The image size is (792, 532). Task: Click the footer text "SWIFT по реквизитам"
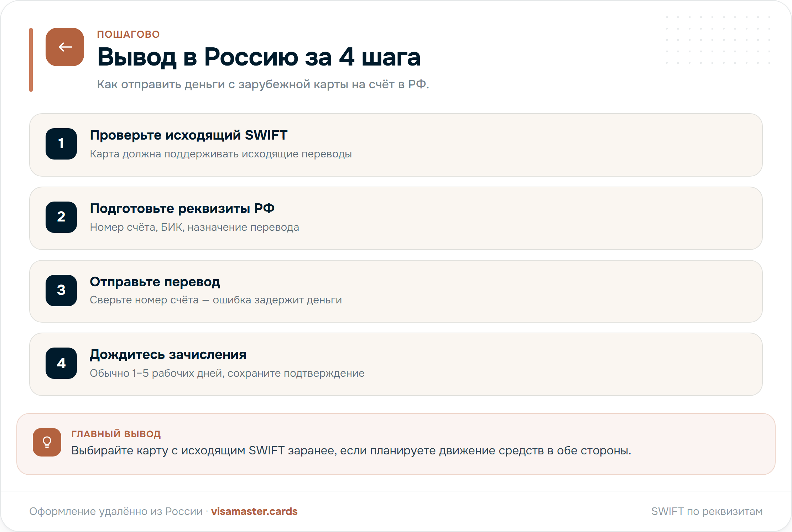tap(707, 511)
